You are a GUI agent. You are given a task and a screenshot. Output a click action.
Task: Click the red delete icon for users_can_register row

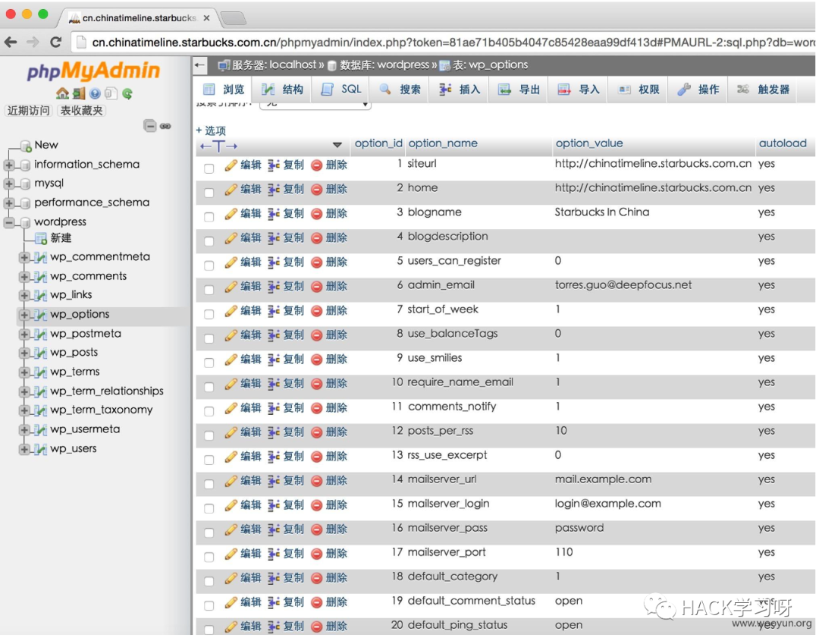point(316,262)
